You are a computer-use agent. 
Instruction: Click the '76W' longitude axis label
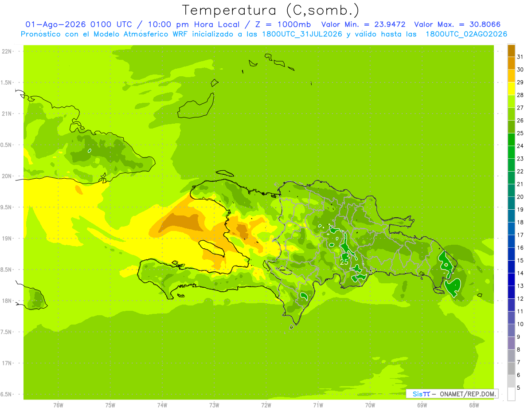[x=58, y=405]
